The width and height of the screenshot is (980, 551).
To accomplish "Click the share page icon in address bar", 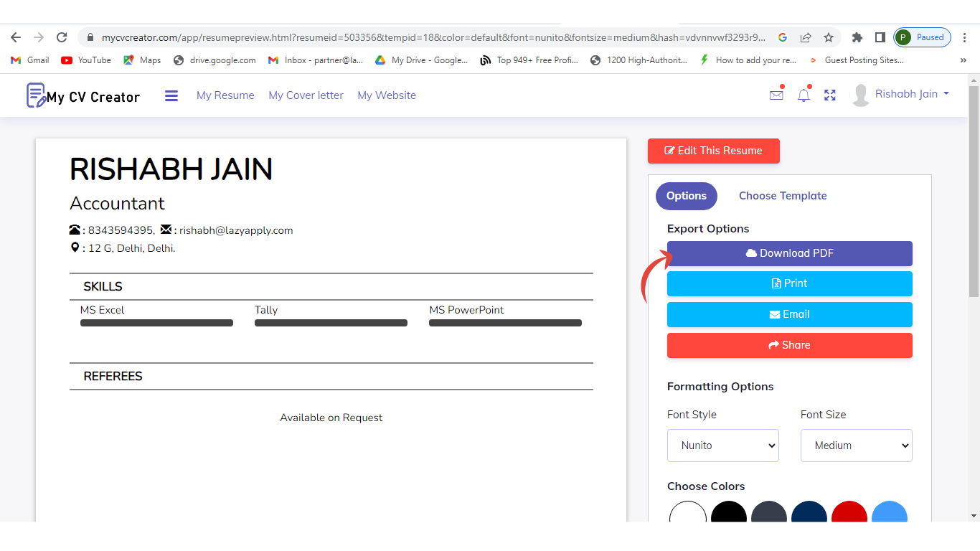I will tap(806, 37).
